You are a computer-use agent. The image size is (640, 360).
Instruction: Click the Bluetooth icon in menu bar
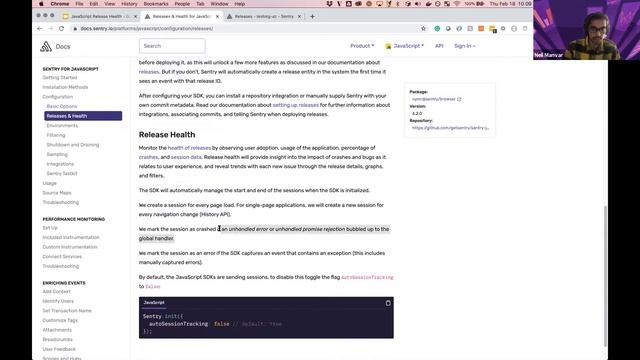(398, 4)
